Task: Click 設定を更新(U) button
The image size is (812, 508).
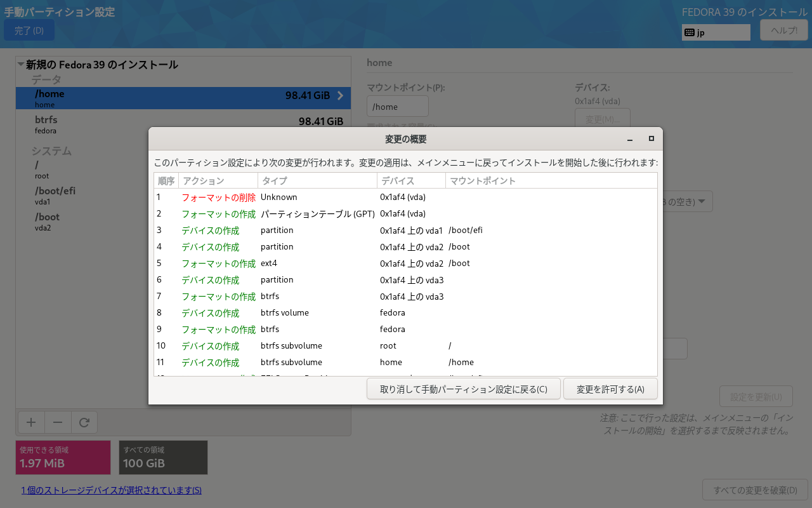Action: pyautogui.click(x=756, y=397)
